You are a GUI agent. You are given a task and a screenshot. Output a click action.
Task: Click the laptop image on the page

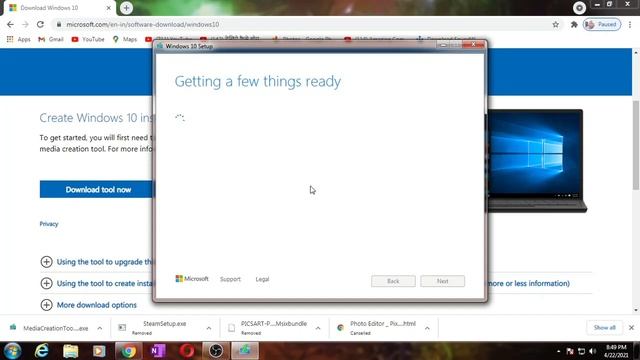tap(536, 161)
